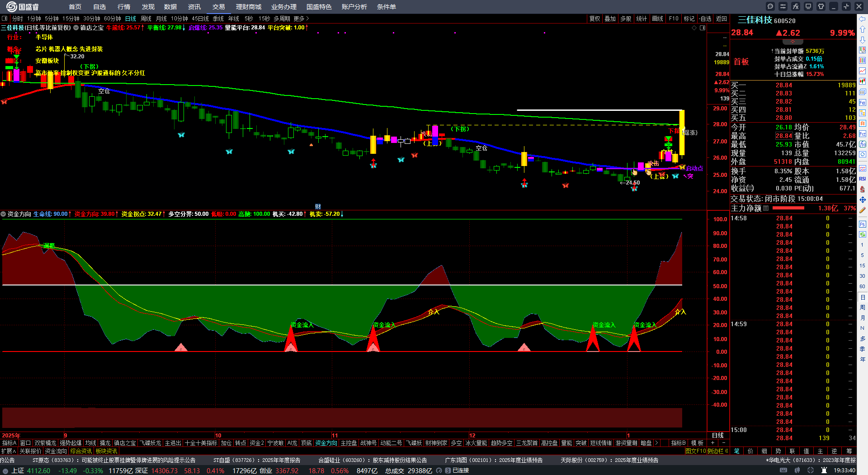Viewport: 868px width, 475px height.
Task: Expand the 更多 periods dropdown
Action: tap(302, 19)
